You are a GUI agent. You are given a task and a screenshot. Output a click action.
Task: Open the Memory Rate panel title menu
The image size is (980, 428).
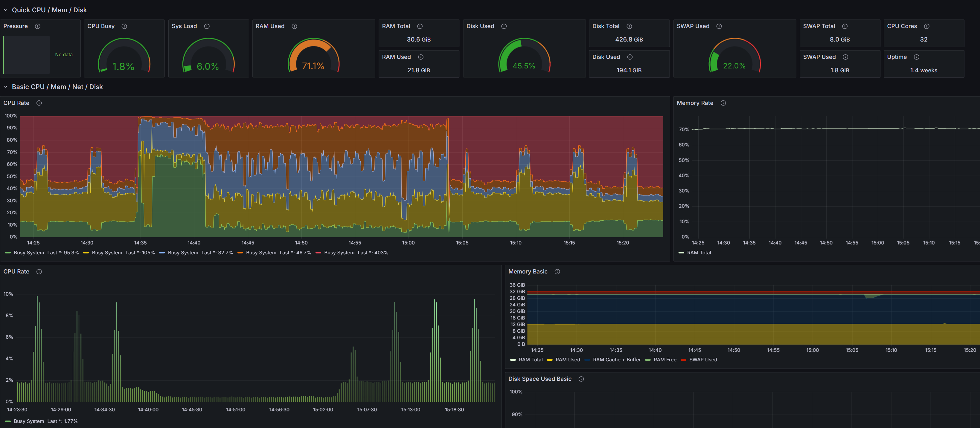click(695, 103)
